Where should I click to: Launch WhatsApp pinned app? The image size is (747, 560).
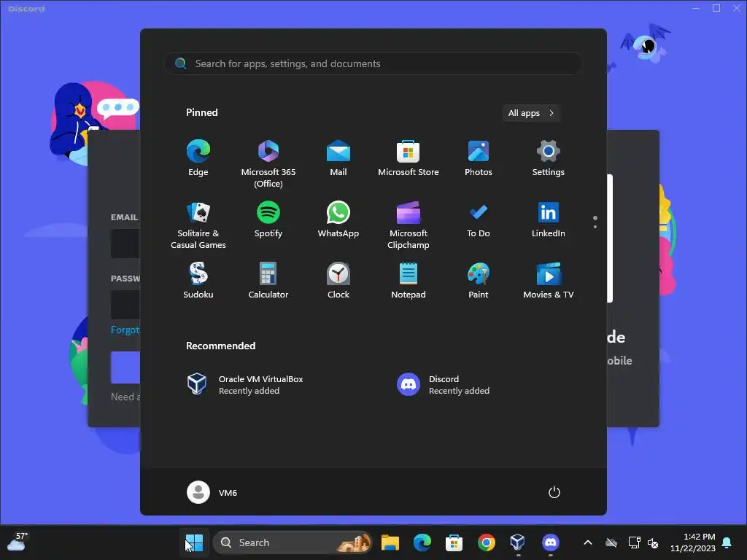point(338,219)
